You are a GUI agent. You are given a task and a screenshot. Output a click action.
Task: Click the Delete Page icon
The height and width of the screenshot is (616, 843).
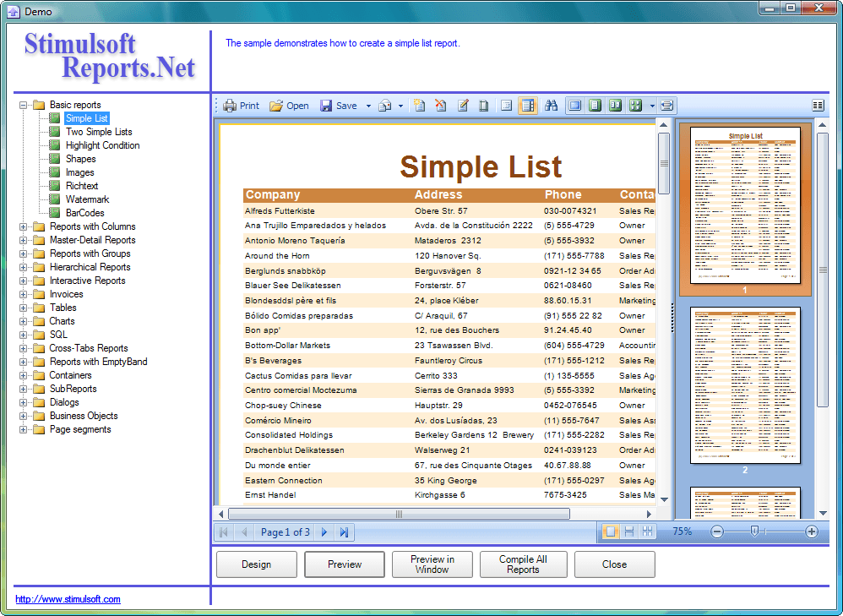440,106
